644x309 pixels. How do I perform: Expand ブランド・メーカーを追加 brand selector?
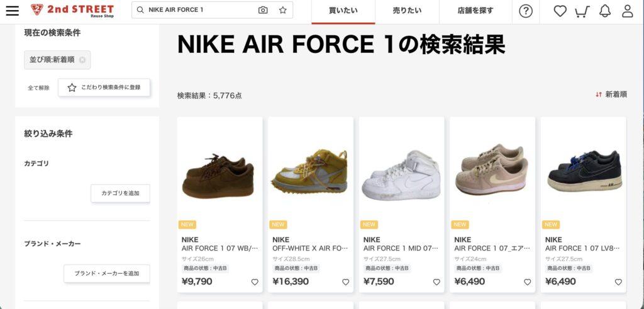click(x=107, y=273)
